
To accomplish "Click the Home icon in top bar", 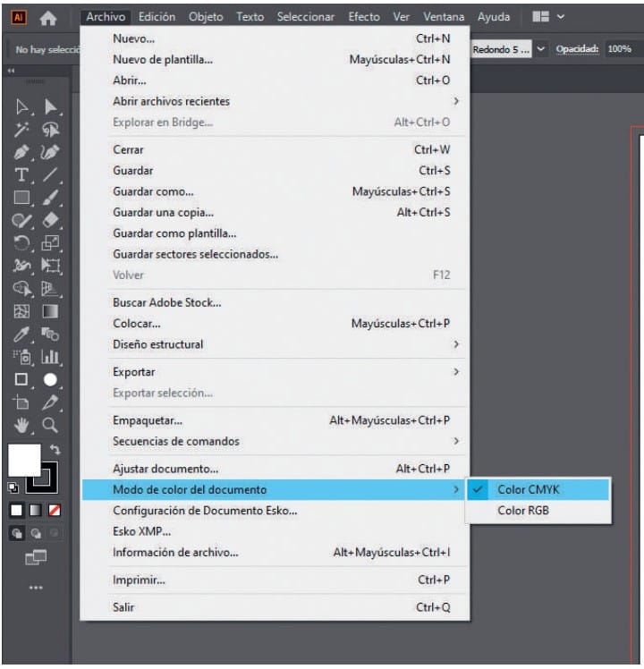I will point(48,17).
